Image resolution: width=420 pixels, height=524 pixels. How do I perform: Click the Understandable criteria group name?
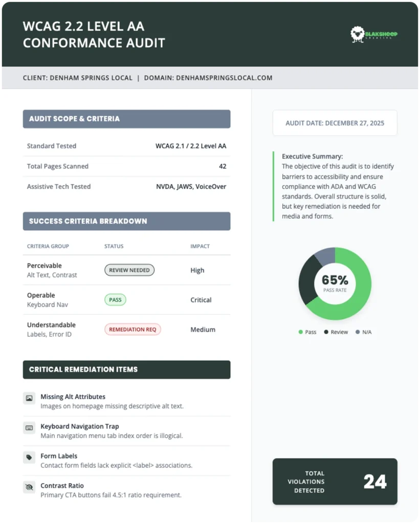click(51, 325)
